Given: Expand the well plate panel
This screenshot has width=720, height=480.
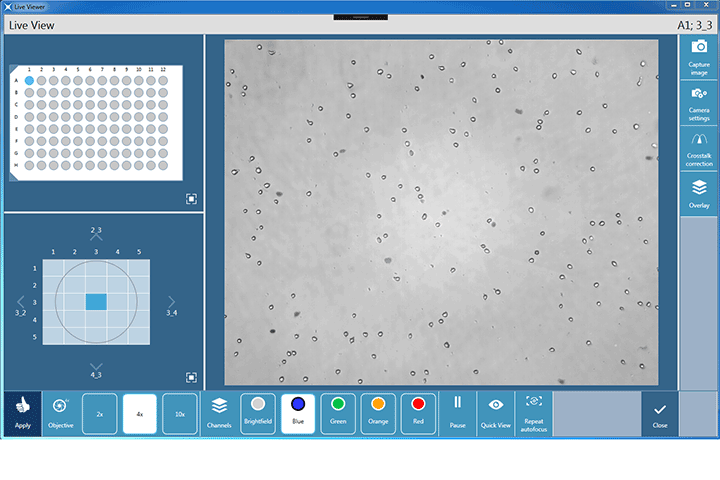Looking at the screenshot, I should pos(191,199).
